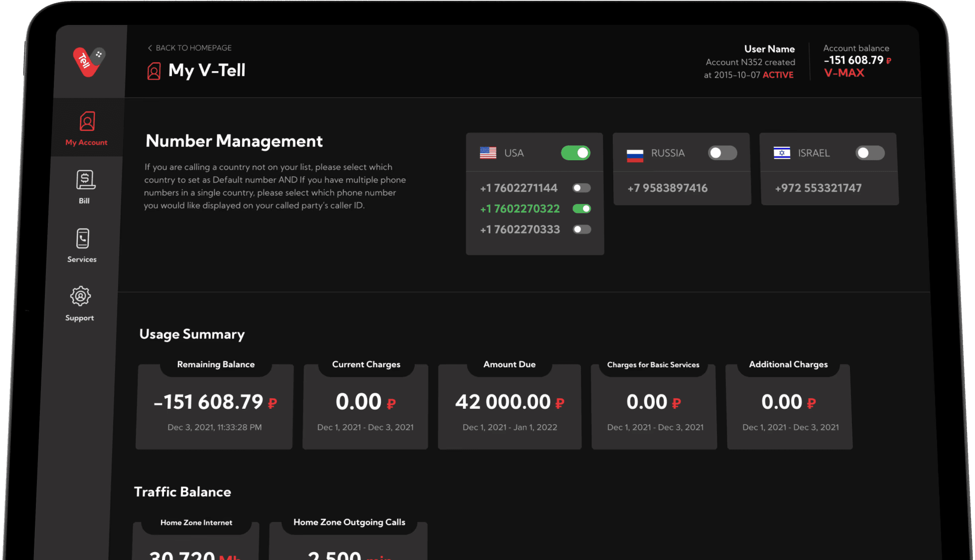Viewport: 975px width, 560px height.
Task: Disable the USA country toggle
Action: coord(575,153)
